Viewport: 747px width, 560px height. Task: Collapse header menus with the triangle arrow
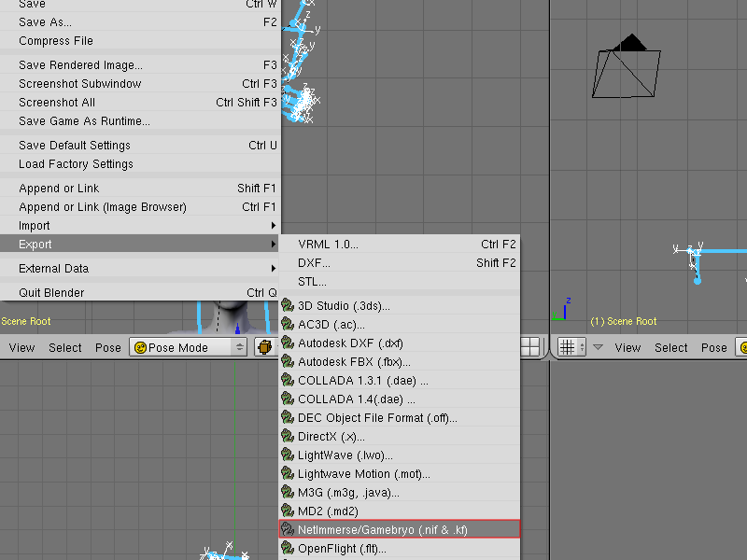pos(598,347)
